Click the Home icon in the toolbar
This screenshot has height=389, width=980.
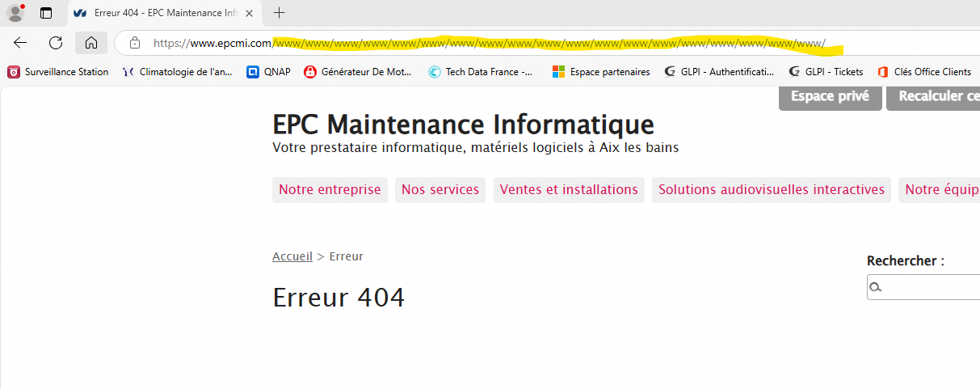[x=91, y=43]
